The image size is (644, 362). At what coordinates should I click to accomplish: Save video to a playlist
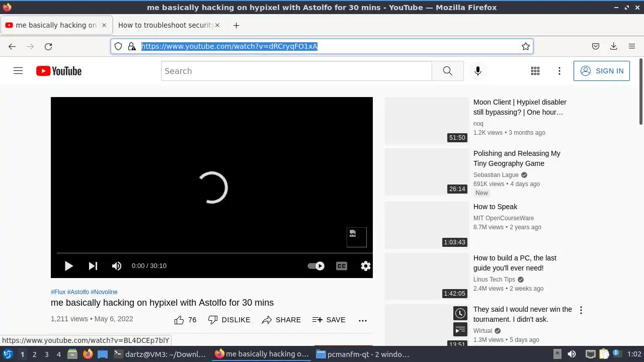coord(329,320)
